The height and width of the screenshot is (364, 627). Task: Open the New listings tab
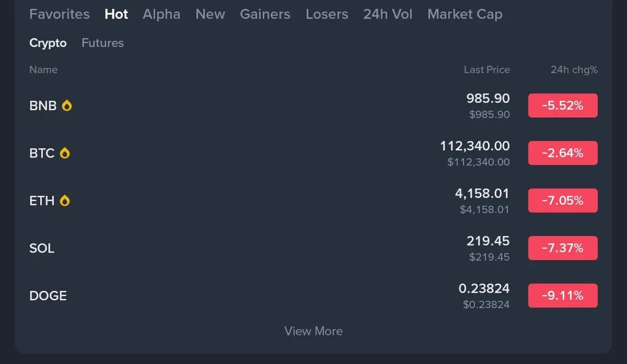pyautogui.click(x=210, y=14)
